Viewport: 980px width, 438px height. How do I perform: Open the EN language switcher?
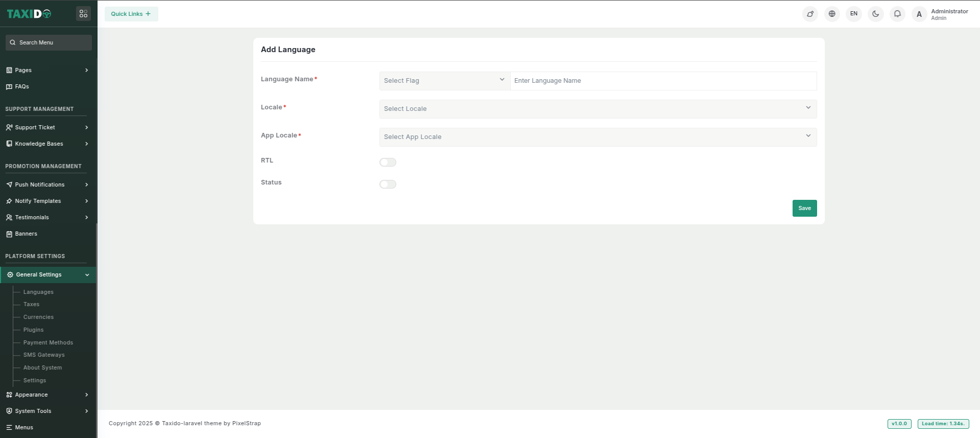[854, 14]
